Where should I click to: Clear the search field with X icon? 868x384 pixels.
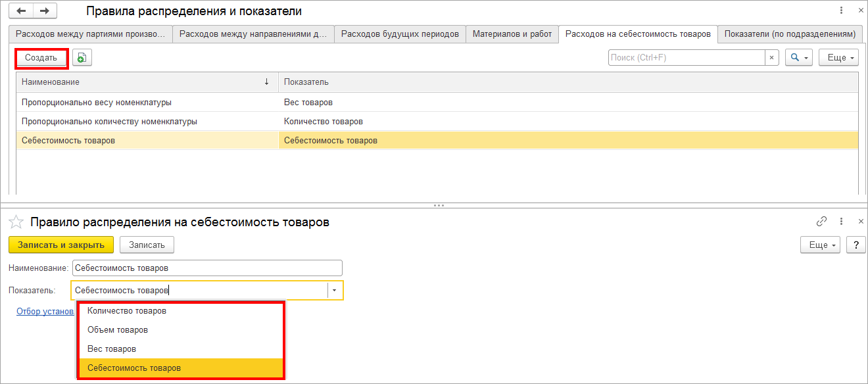tap(772, 58)
